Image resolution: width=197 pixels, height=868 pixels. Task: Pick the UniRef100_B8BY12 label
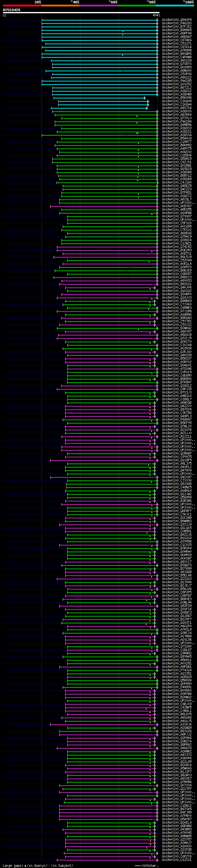coord(177,176)
